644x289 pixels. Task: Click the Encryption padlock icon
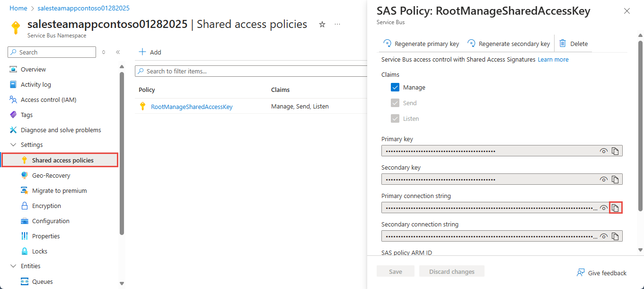click(25, 206)
